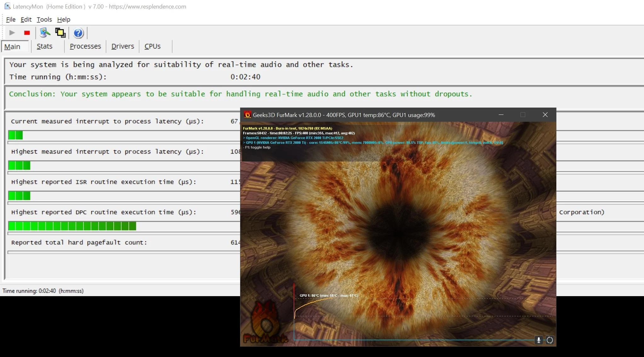Click the green Start monitoring play icon
The width and height of the screenshot is (644, 357).
tap(12, 33)
